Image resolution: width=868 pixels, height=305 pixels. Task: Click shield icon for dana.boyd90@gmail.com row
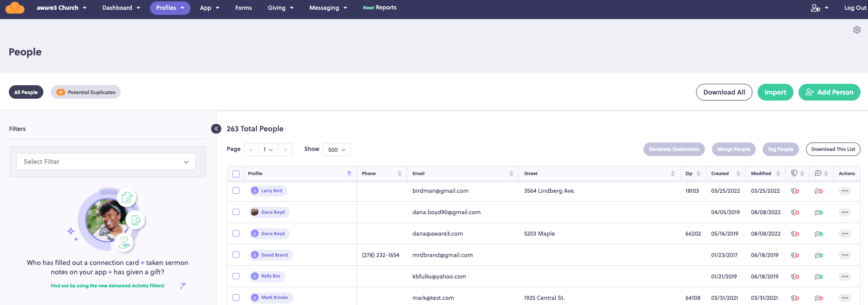click(795, 212)
